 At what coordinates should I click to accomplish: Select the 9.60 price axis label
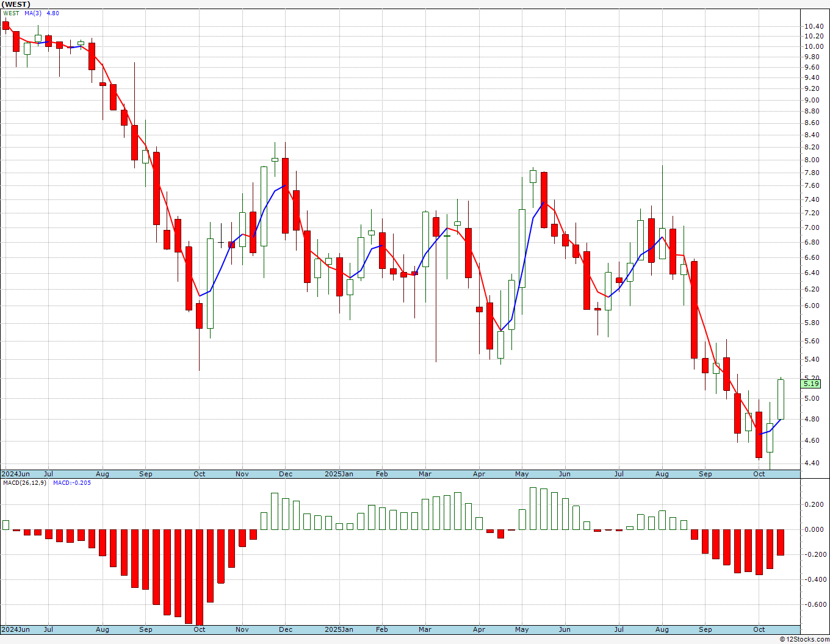coord(813,67)
